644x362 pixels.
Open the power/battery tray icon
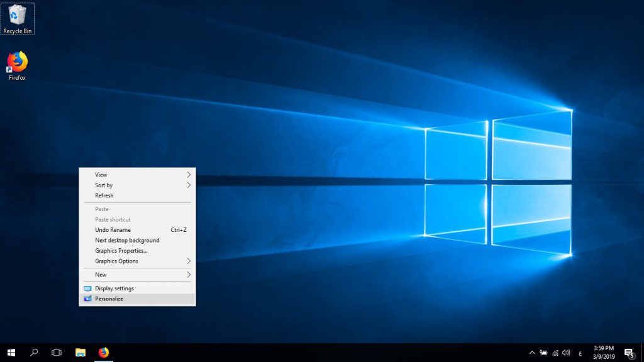pyautogui.click(x=543, y=353)
